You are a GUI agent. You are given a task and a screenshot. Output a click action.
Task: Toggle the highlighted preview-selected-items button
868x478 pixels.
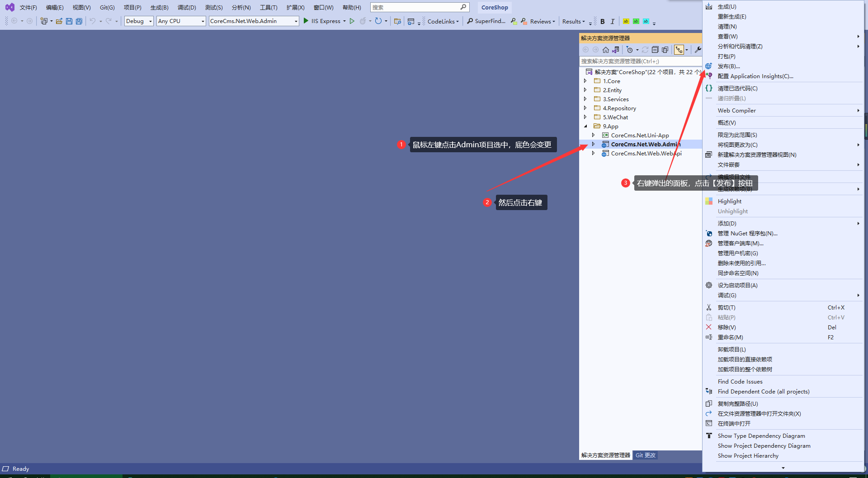pyautogui.click(x=679, y=50)
